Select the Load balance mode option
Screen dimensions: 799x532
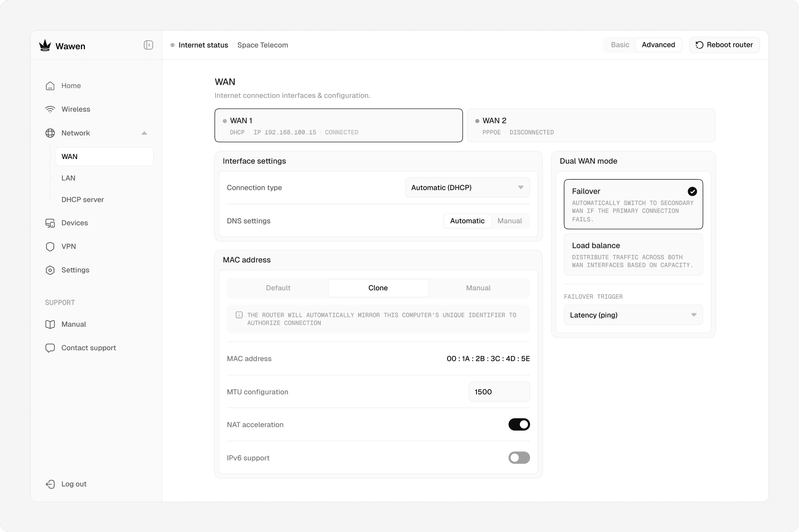pyautogui.click(x=633, y=254)
